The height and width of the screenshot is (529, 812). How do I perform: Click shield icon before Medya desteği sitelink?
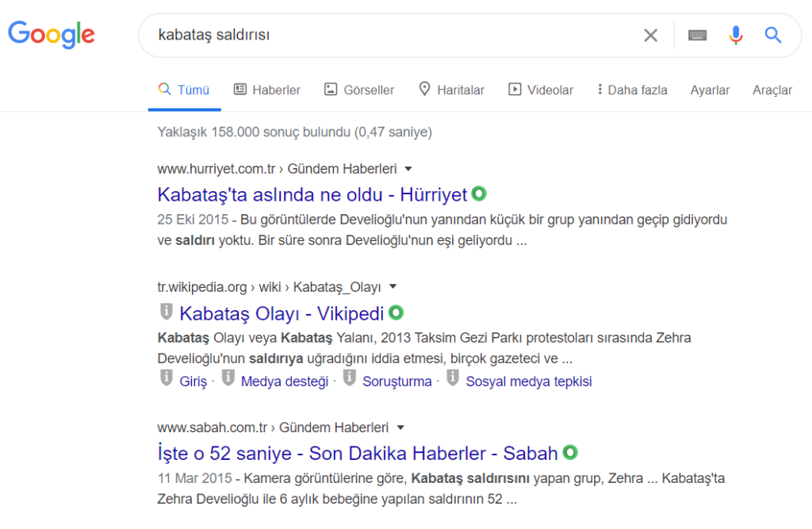[228, 378]
